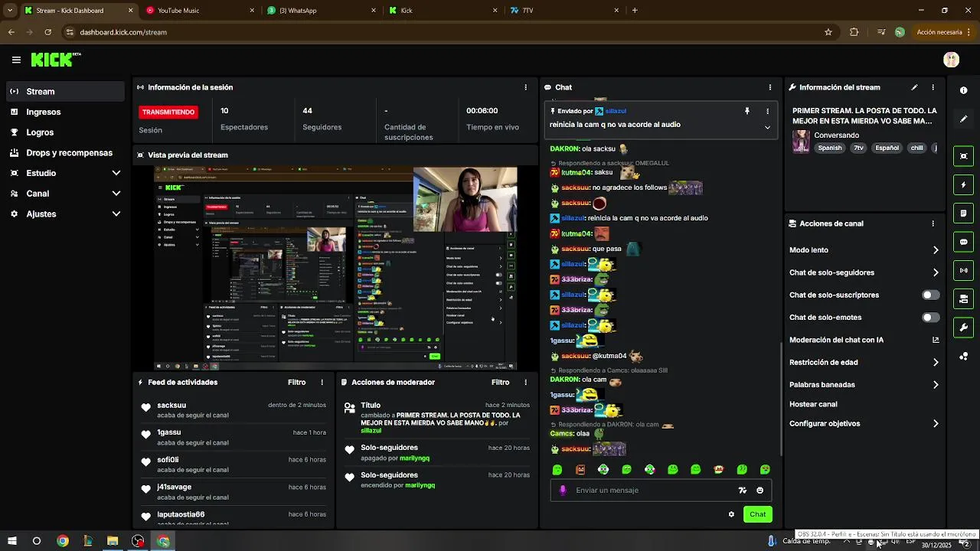Go to Ingresos in the left sidebar
This screenshot has width=980, height=551.
click(65, 112)
